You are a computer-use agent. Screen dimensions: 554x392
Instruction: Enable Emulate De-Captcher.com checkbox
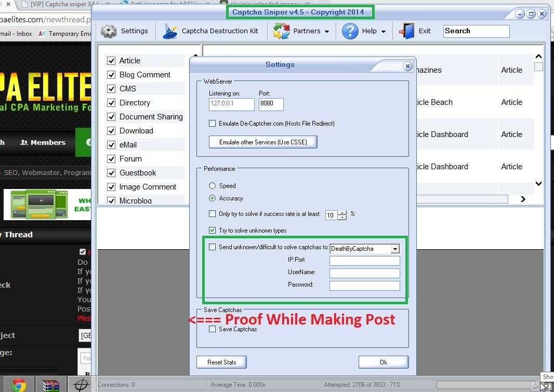pyautogui.click(x=212, y=124)
